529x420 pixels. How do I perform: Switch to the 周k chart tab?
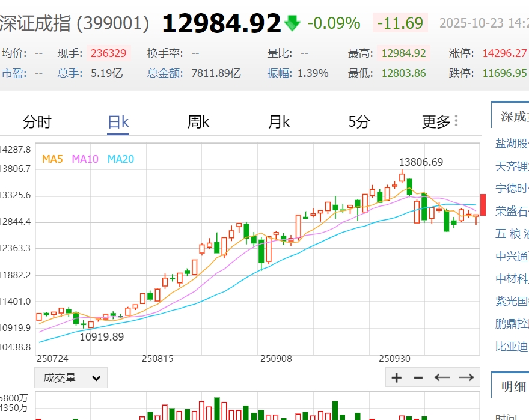pyautogui.click(x=198, y=122)
